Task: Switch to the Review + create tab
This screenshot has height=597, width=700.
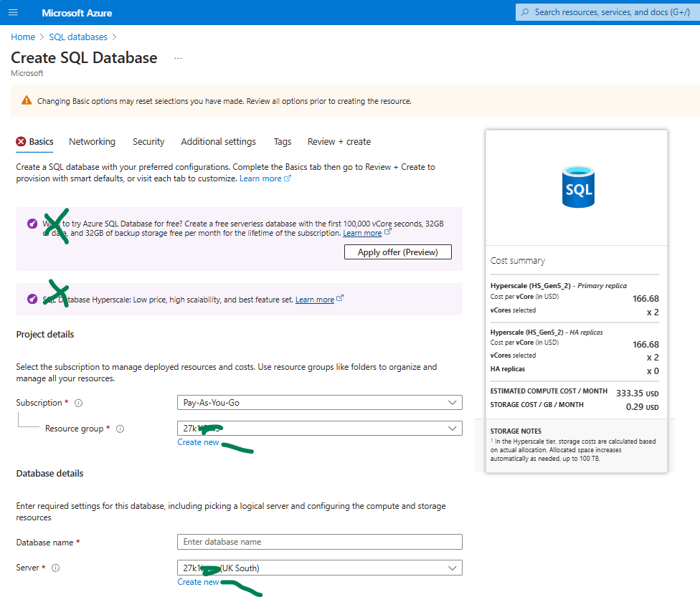Action: click(339, 142)
